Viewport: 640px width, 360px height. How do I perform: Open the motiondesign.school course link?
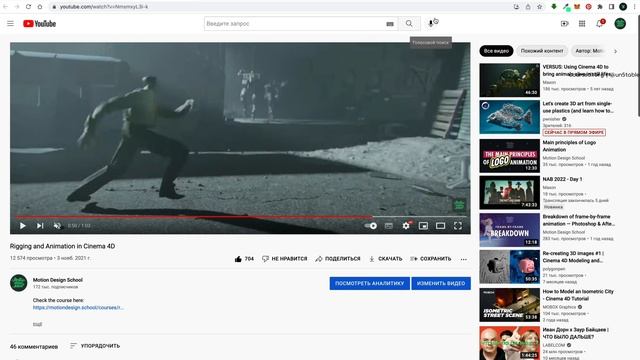point(78,307)
